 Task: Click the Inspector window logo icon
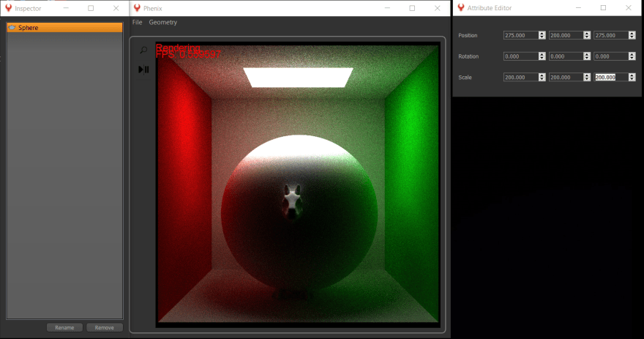(x=9, y=8)
